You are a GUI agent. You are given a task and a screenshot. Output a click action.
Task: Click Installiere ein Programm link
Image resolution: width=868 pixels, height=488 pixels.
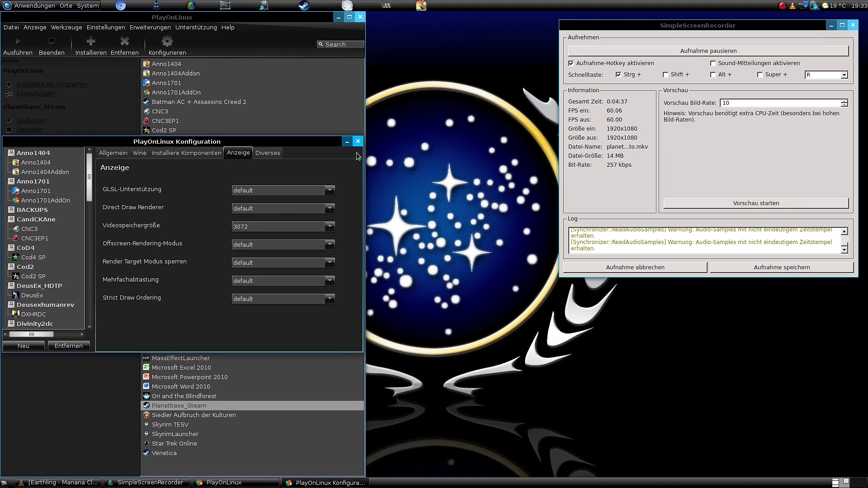(52, 84)
